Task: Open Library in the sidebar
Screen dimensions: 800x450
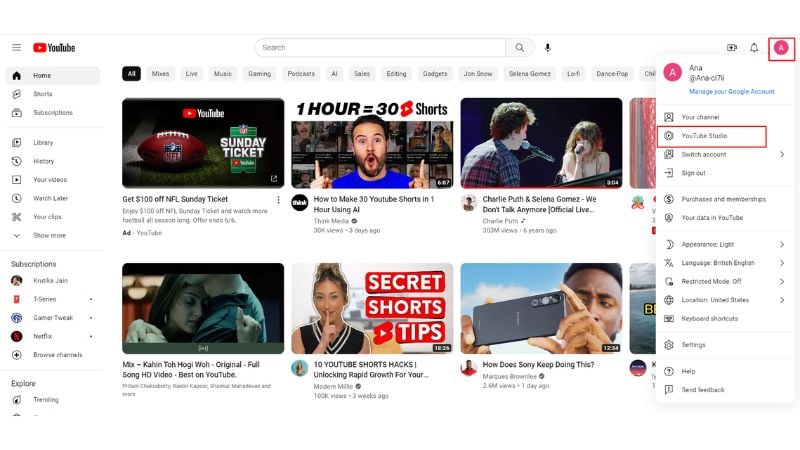Action: pyautogui.click(x=53, y=142)
